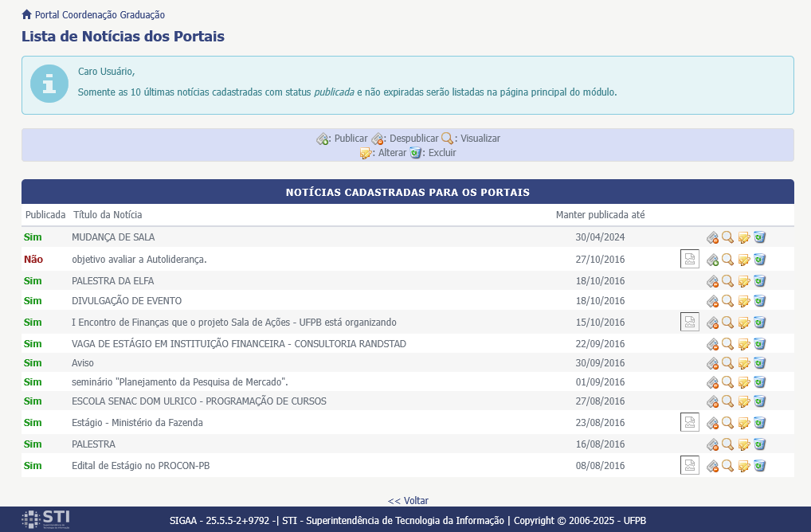This screenshot has height=532, width=811.
Task: Edit the MUDANÇA DE SALA news item
Action: (744, 237)
